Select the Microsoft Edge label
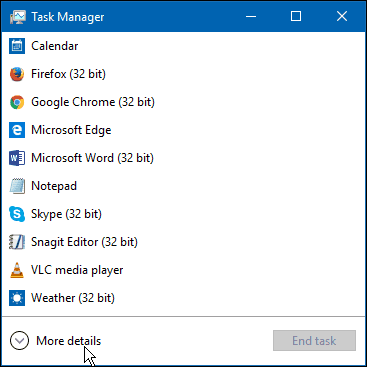This screenshot has height=368, width=367. (71, 130)
